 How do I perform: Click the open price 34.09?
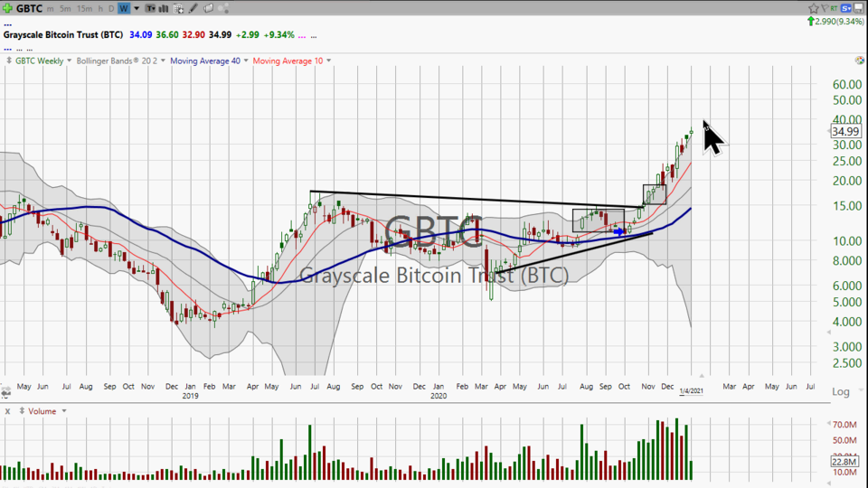pos(141,35)
